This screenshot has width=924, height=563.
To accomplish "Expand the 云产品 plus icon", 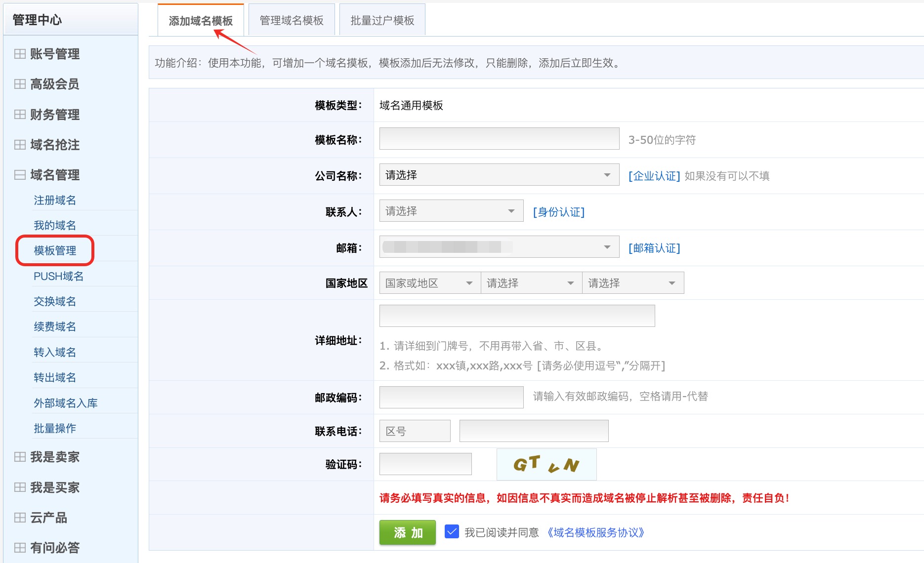I will (x=20, y=518).
